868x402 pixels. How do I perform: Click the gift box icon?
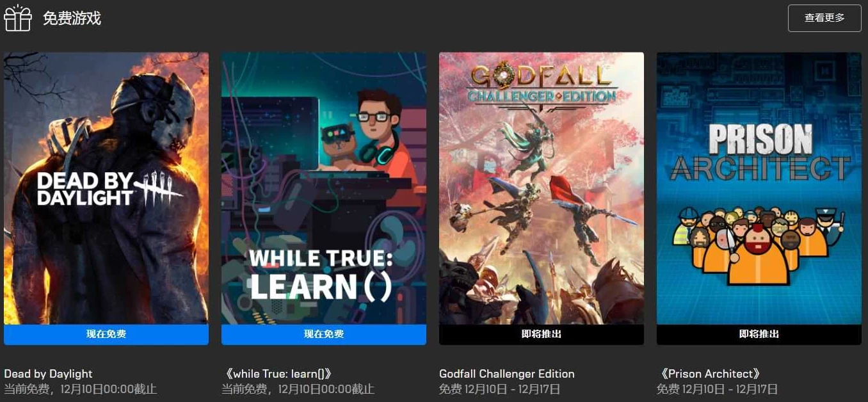coord(18,18)
